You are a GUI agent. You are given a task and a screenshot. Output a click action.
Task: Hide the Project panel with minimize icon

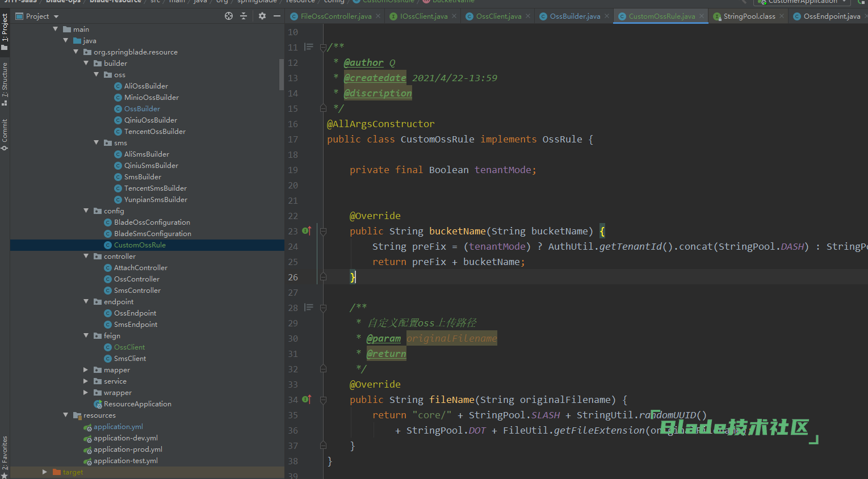277,16
